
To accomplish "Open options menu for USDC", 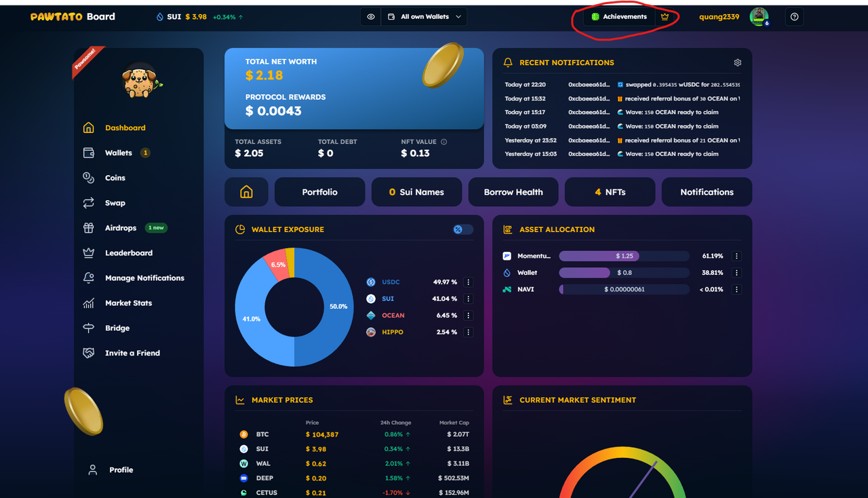I will tap(469, 282).
